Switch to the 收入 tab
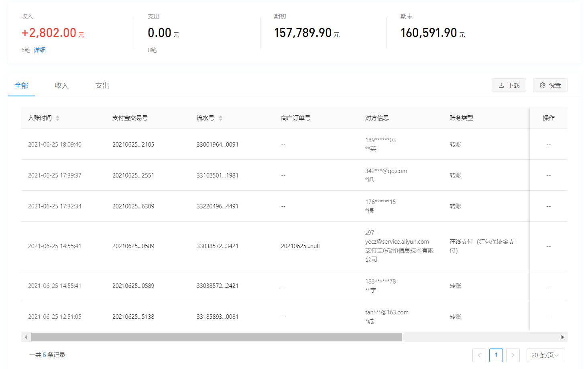The height and width of the screenshot is (369, 588). click(61, 85)
